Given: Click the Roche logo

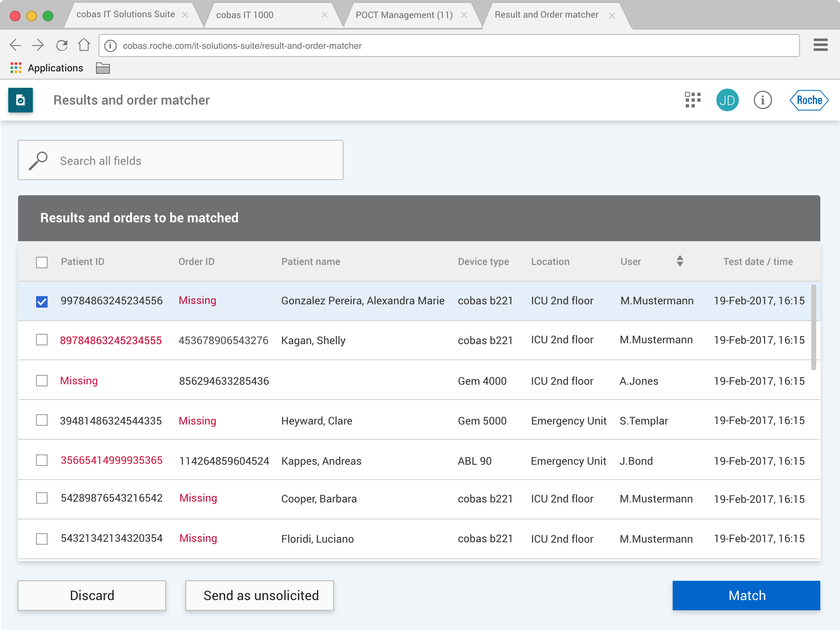Looking at the screenshot, I should tap(809, 100).
